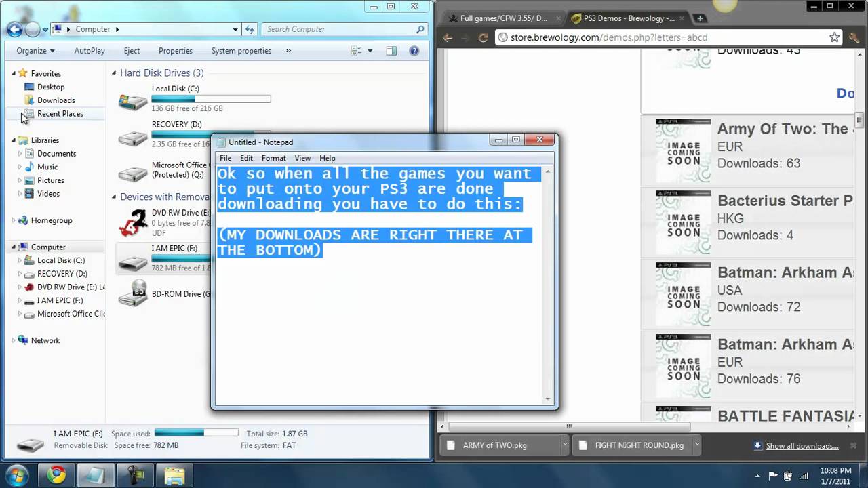Open Notepad Help menu
Image resolution: width=868 pixels, height=488 pixels.
click(x=328, y=158)
